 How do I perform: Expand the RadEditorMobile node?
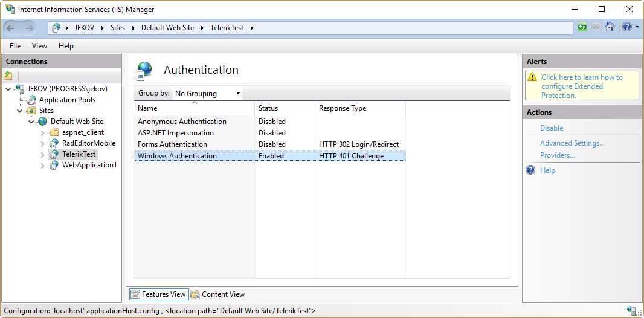(43, 144)
